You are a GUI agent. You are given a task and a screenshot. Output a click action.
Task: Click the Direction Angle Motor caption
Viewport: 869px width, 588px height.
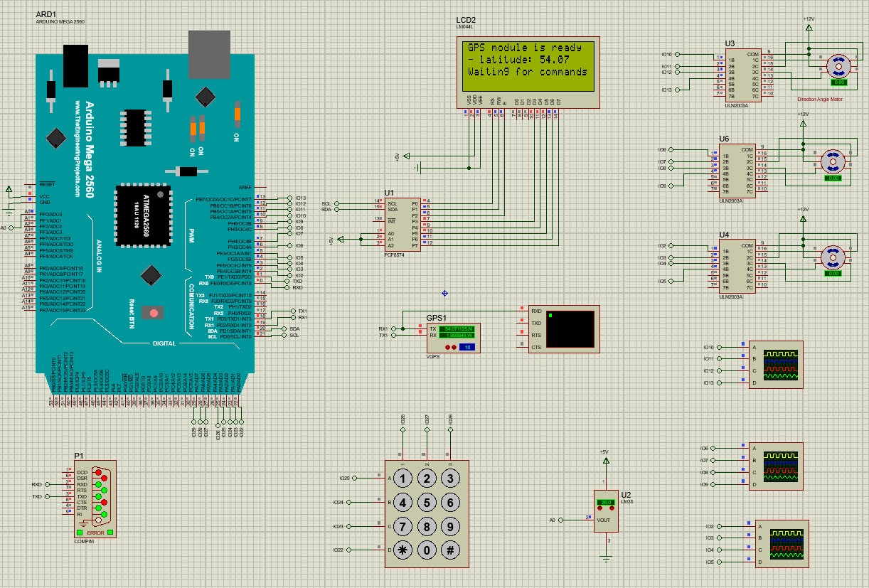(x=820, y=100)
